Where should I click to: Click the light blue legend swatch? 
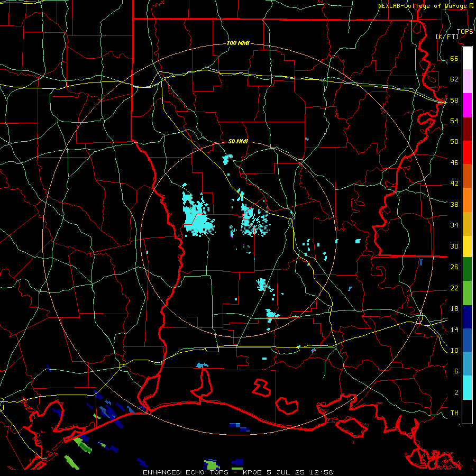(467, 364)
